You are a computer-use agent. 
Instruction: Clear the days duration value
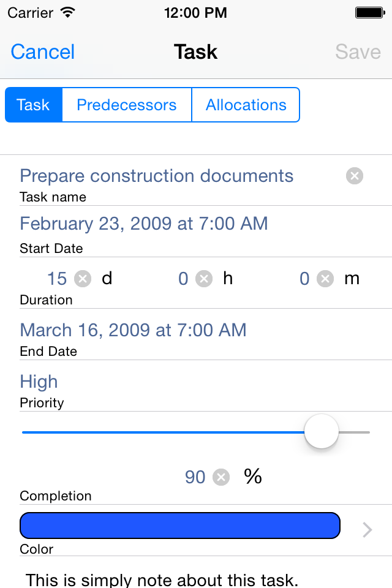coord(83,279)
